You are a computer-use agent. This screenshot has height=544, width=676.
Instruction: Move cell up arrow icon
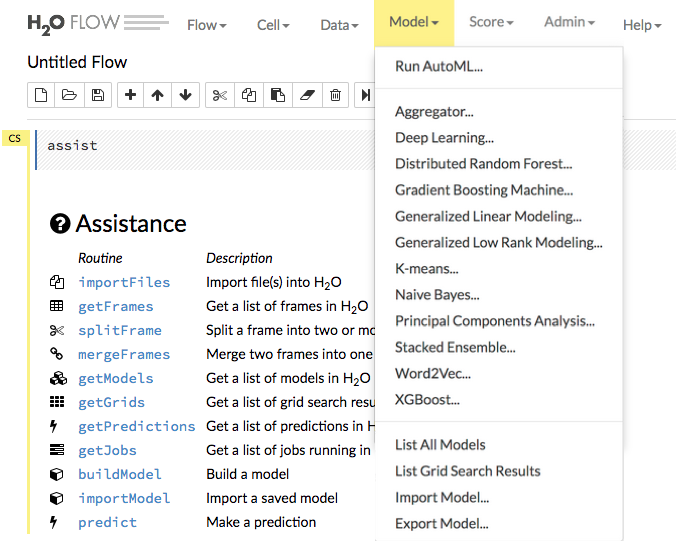(x=157, y=95)
